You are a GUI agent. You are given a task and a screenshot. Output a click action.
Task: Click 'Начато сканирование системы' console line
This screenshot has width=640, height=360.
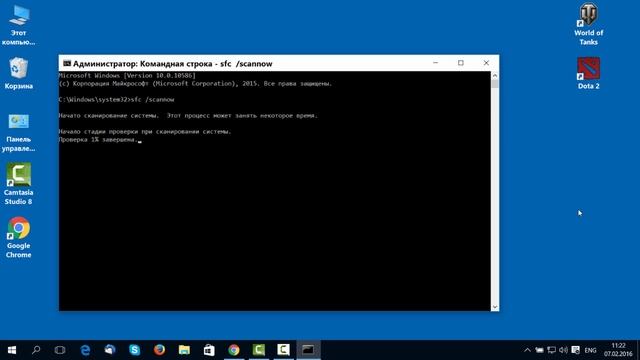[188, 116]
